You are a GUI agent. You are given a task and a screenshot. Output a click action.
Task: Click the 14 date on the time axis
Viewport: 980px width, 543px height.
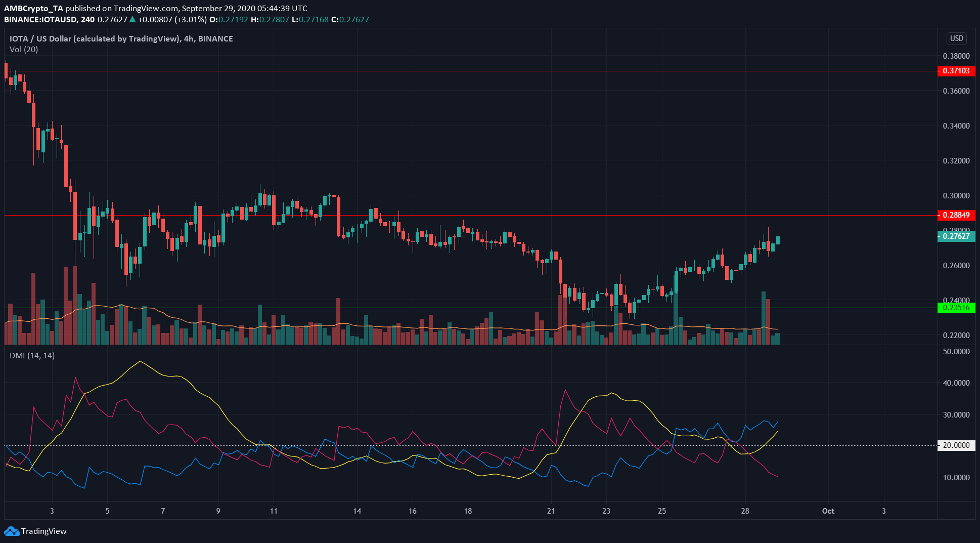point(357,511)
